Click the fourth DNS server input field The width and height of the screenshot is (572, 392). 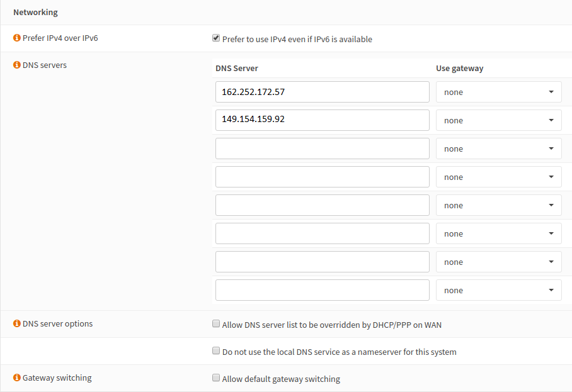click(322, 177)
